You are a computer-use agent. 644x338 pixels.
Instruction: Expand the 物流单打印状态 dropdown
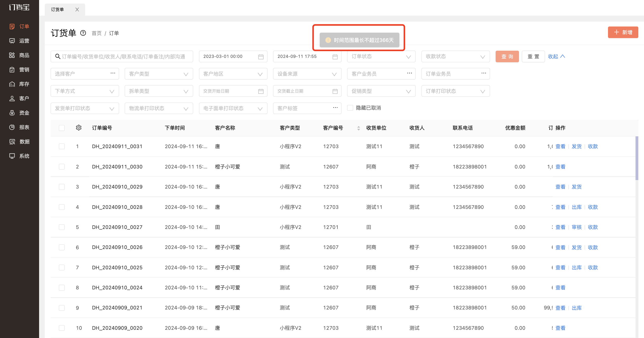pos(159,108)
